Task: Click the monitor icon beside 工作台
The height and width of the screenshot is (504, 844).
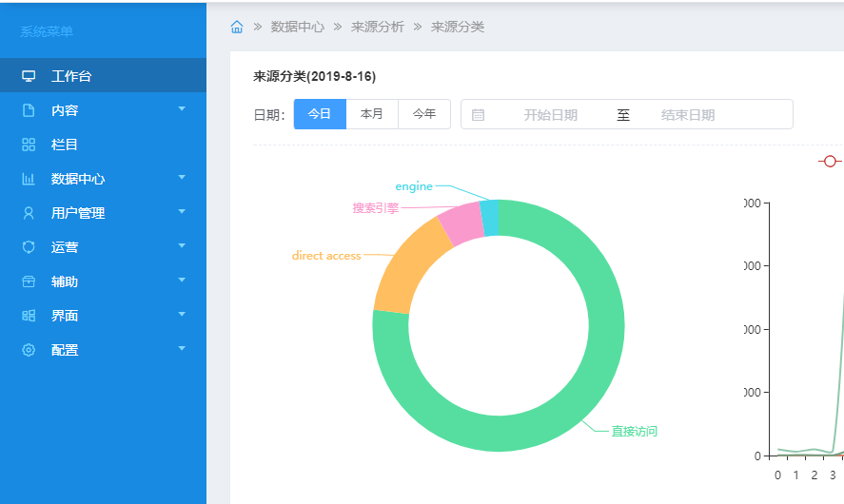Action: [29, 76]
